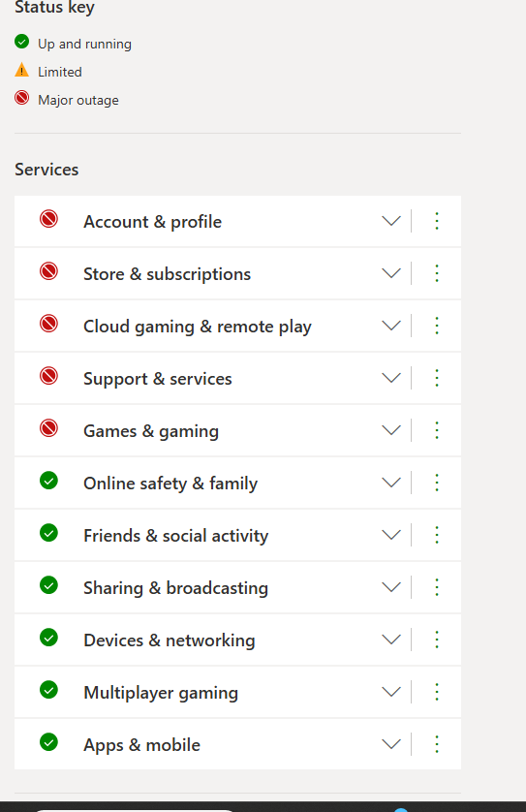Click the Major outage key text
The width and height of the screenshot is (526, 812).
click(x=78, y=101)
